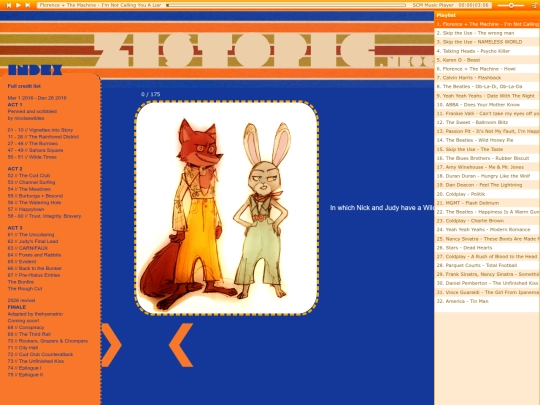Play 'Stars - Dead Hearts' track
Image resolution: width=540 pixels, height=405 pixels.
point(487,248)
